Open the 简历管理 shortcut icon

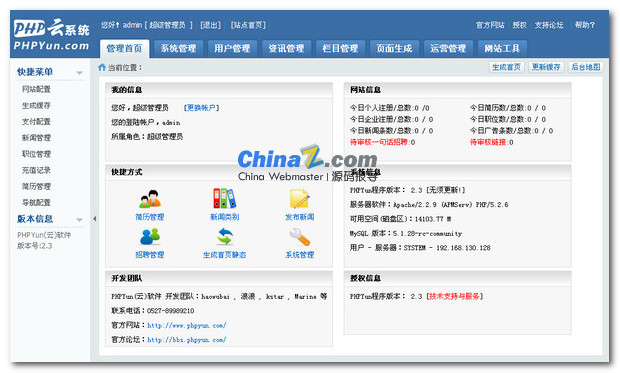tap(150, 199)
